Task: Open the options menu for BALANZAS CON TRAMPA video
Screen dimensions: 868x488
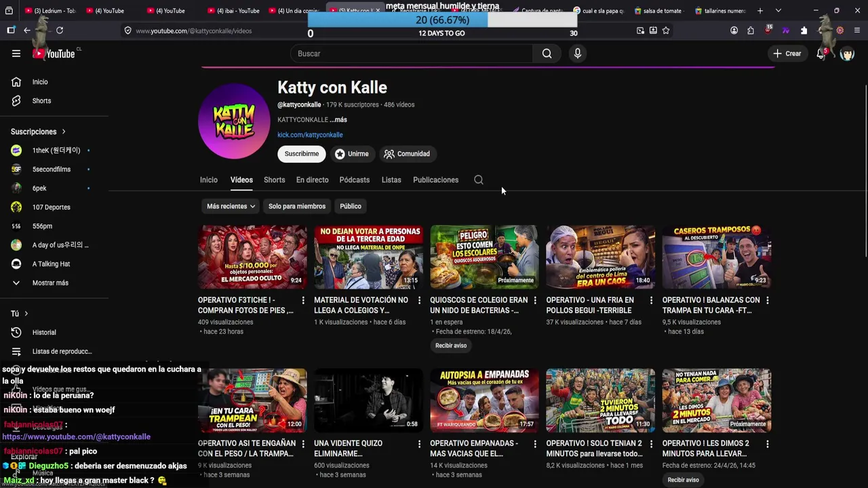Action: (767, 300)
